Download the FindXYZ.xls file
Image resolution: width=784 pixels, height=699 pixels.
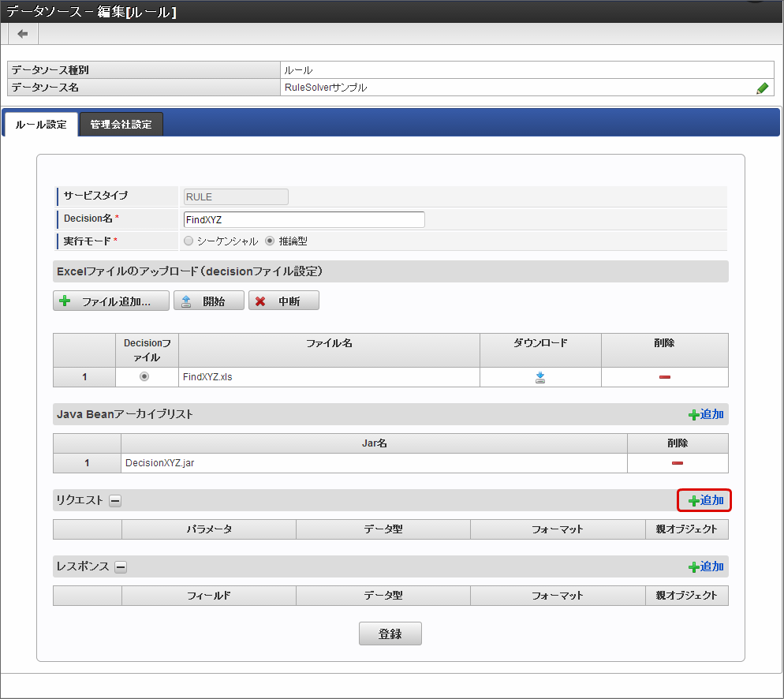coord(540,377)
